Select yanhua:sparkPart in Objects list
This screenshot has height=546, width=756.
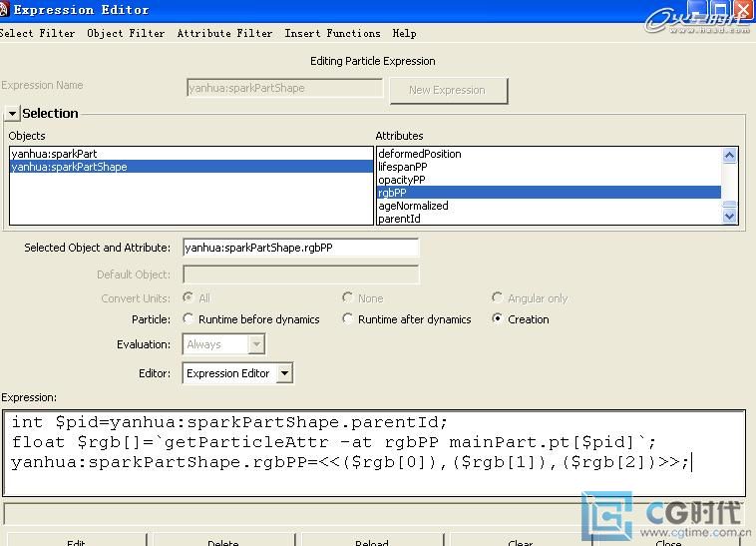point(190,154)
